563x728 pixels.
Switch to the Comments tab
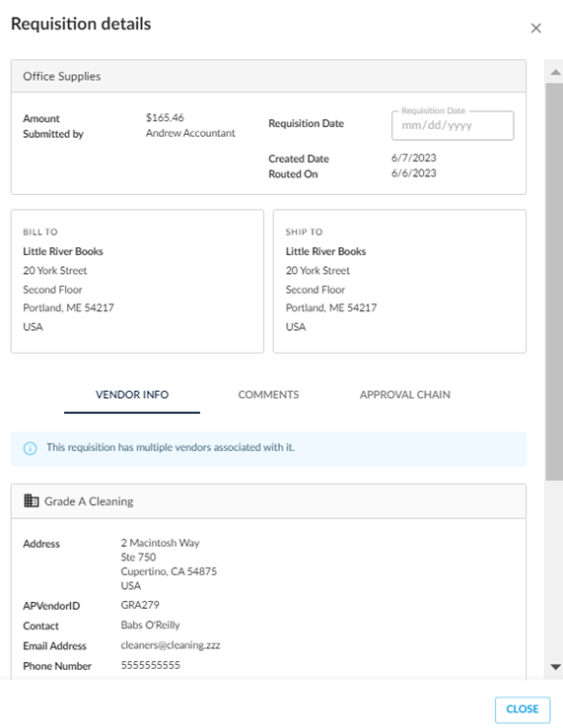click(x=268, y=395)
